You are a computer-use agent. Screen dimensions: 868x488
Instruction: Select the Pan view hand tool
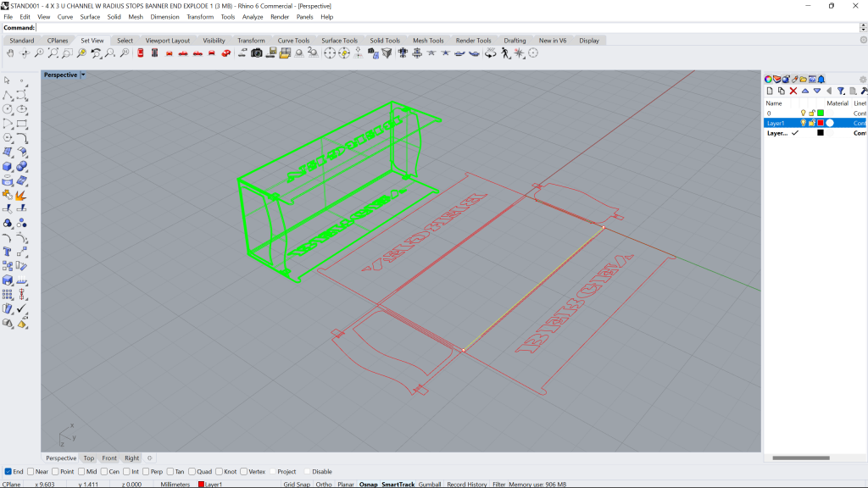(10, 53)
